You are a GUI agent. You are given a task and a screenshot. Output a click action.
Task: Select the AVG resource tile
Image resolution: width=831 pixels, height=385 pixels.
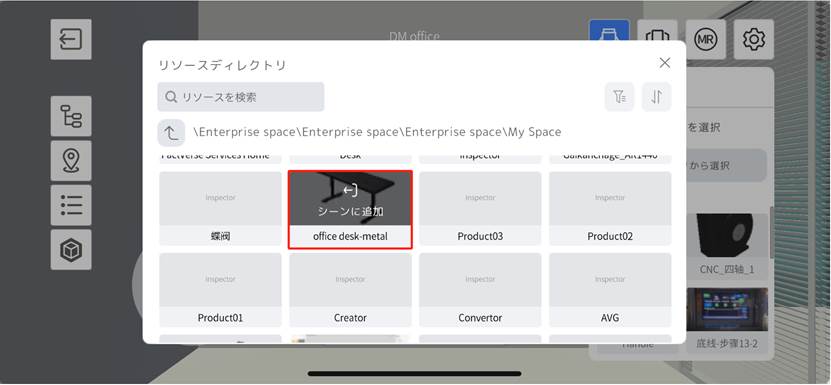coord(610,290)
